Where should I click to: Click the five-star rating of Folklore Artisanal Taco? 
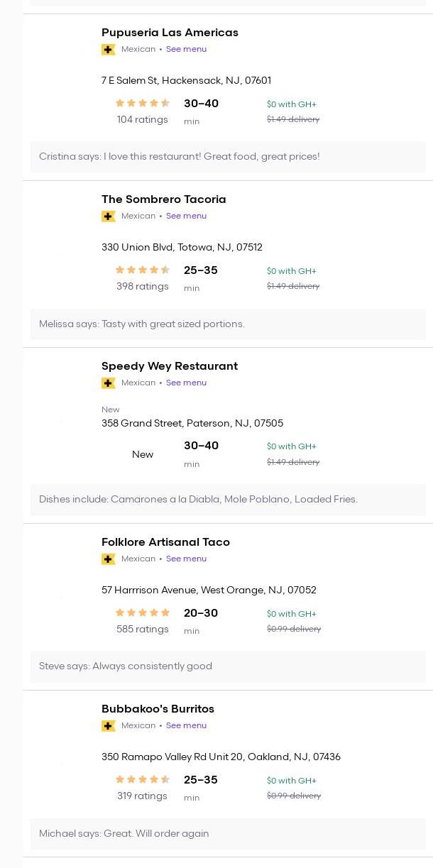tap(143, 613)
